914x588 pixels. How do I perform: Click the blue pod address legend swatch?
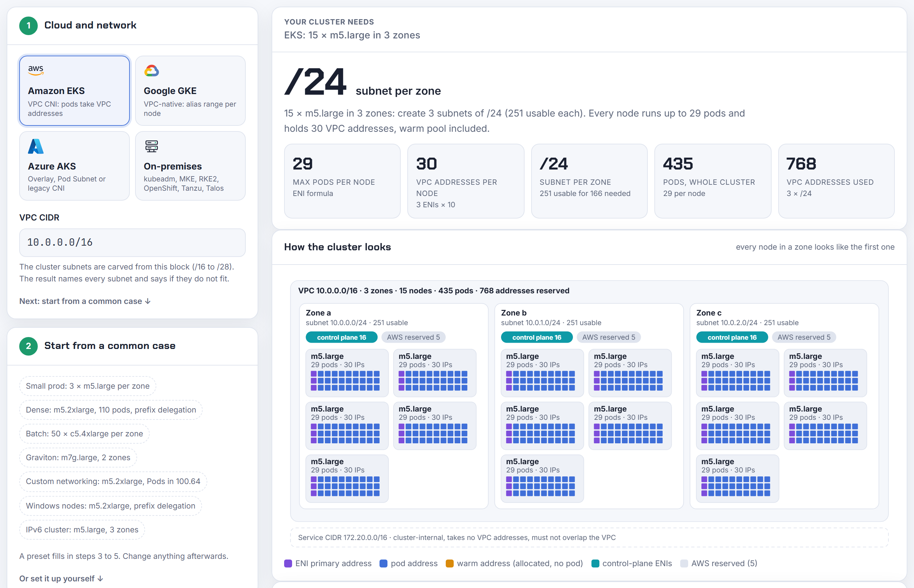[384, 563]
